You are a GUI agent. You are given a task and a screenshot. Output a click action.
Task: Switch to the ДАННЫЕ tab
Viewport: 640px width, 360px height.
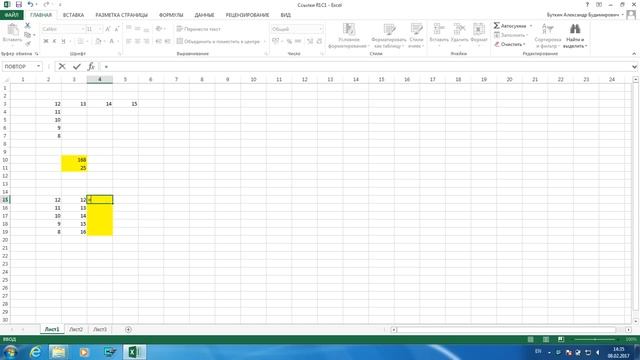point(204,15)
